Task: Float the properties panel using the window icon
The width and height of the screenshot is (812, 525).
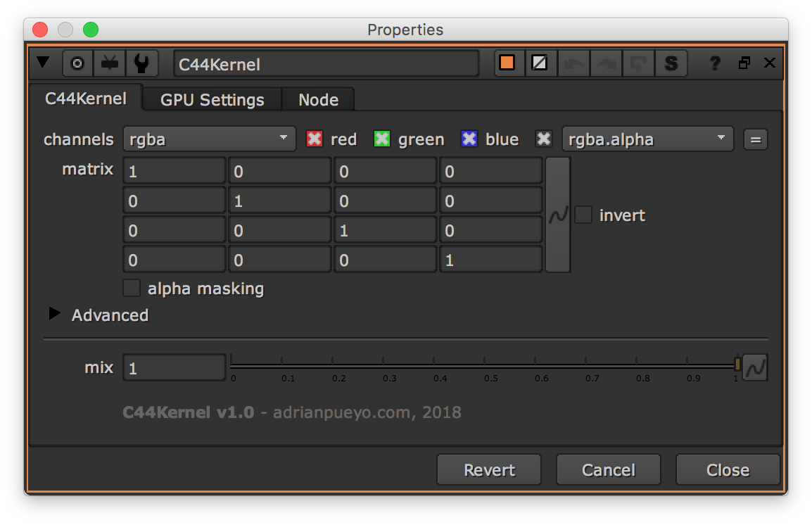Action: [x=744, y=63]
